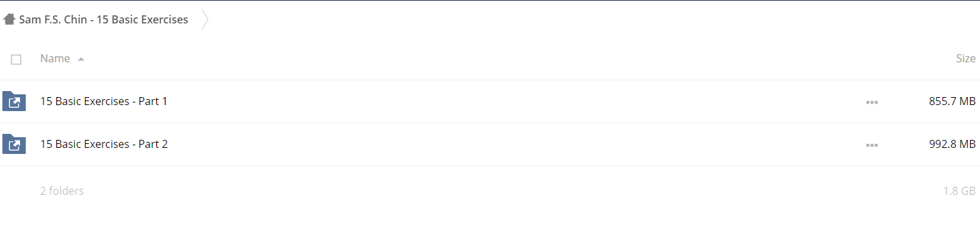Click the breadcrumb chevron after the folder title
The image size is (980, 247).
point(205,20)
